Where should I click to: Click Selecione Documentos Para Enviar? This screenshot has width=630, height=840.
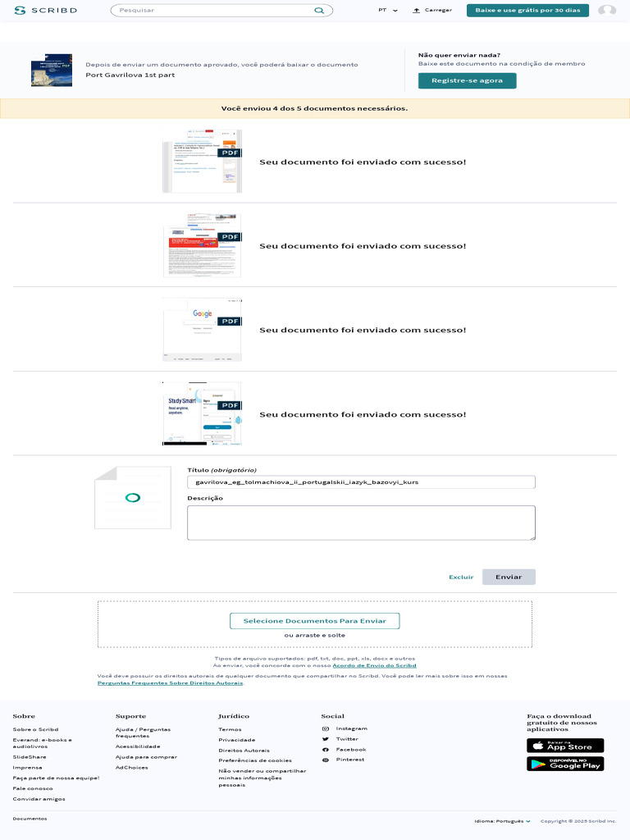coord(314,621)
